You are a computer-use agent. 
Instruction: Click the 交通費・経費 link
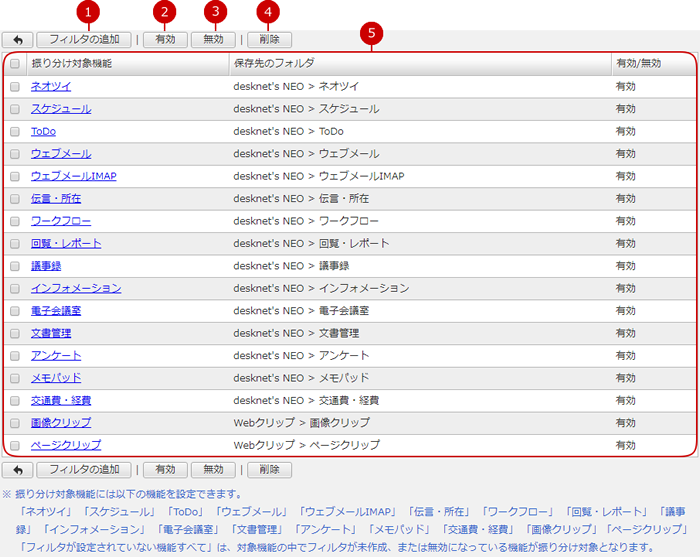(61, 400)
